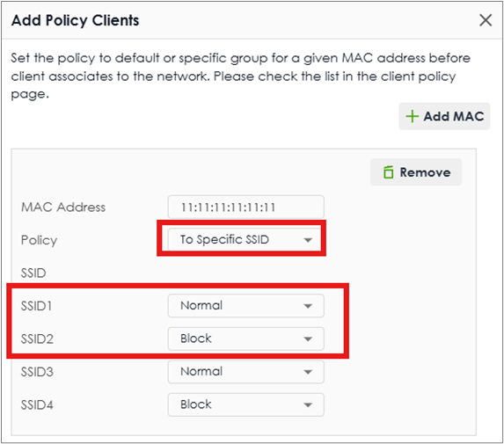This screenshot has height=444, width=504.
Task: Click the 'Policy' field label
Action: pos(39,240)
